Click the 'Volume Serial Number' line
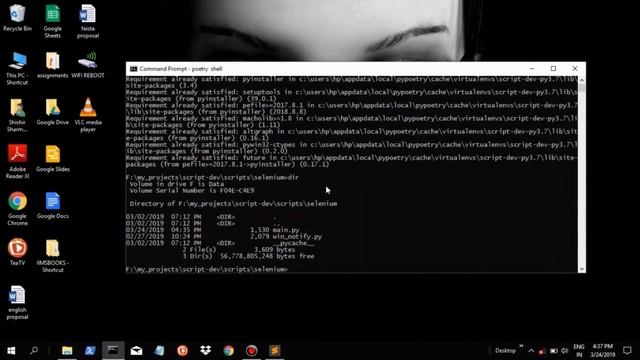 tap(192, 191)
